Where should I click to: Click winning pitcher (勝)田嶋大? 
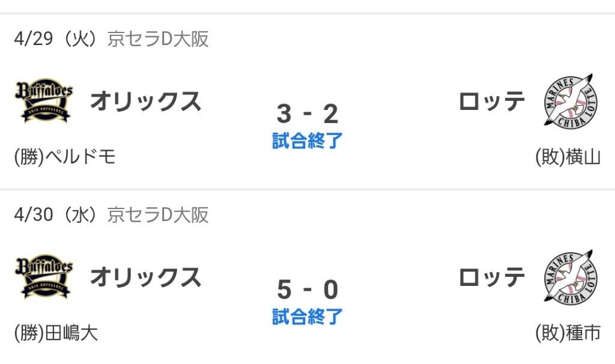(56, 333)
